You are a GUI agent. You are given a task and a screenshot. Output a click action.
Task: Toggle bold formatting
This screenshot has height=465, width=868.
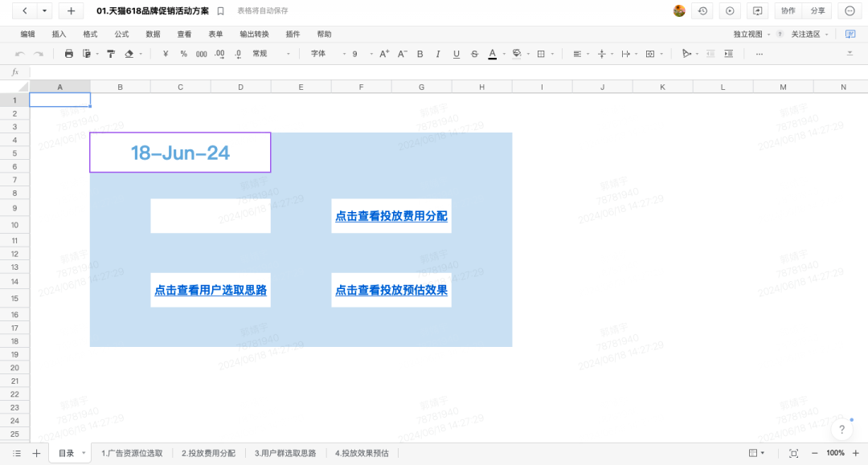click(420, 54)
